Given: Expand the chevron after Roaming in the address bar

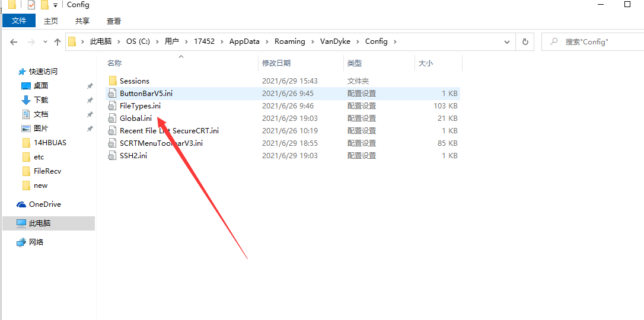Looking at the screenshot, I should 313,41.
